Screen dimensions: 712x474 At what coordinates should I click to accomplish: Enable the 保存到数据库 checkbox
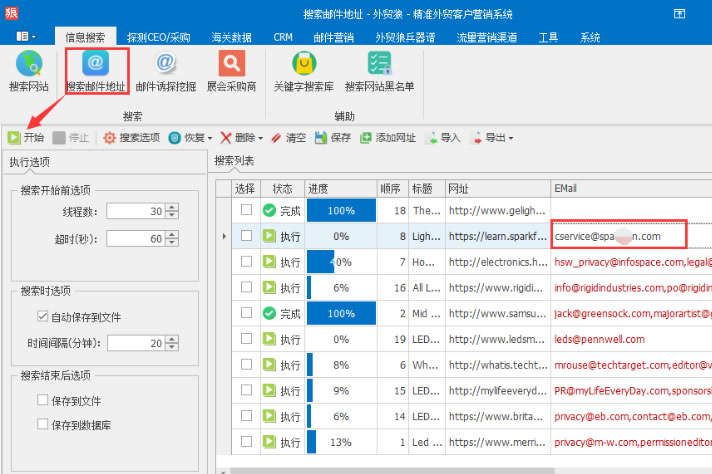point(42,424)
